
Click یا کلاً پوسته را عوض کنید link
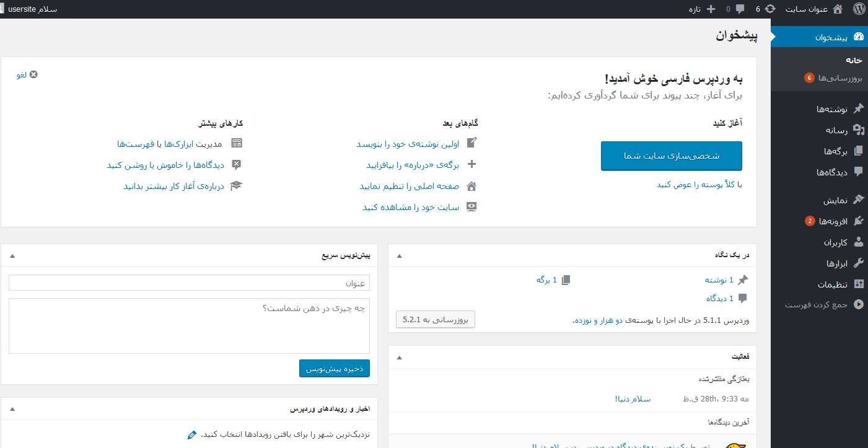(699, 185)
